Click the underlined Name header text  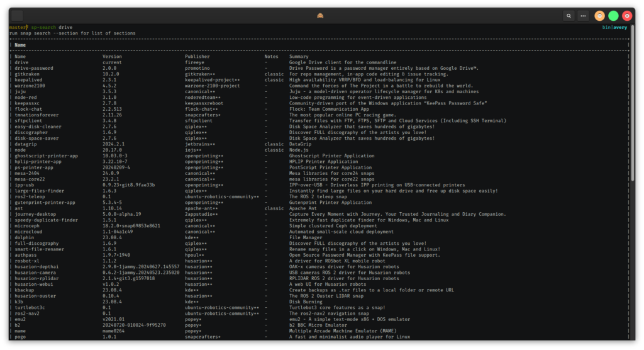20,45
